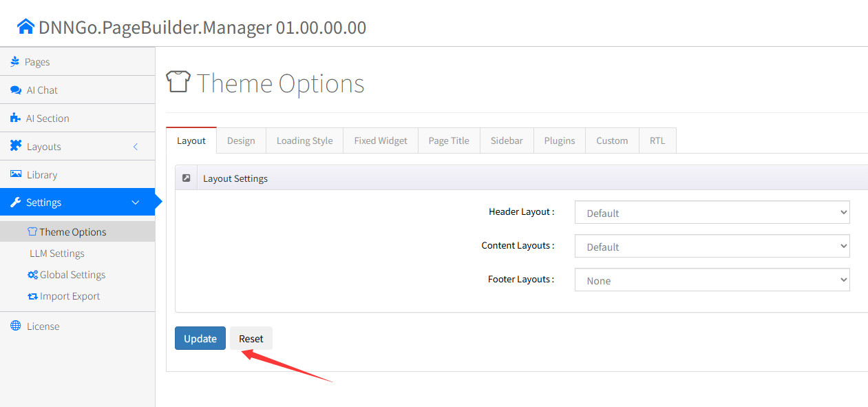
Task: Go to the Plugins tab
Action: pos(560,140)
